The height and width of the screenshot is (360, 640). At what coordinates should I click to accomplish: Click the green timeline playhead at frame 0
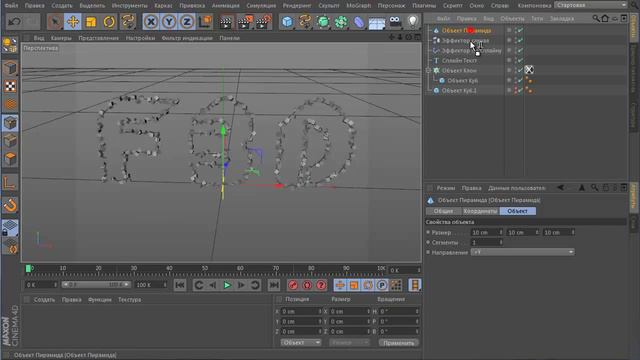[28, 268]
